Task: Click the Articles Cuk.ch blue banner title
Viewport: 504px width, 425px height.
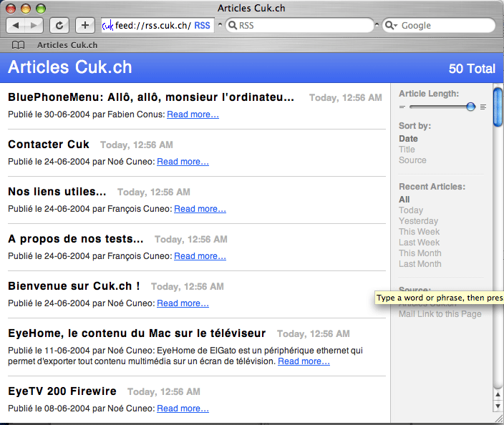Action: (x=70, y=67)
